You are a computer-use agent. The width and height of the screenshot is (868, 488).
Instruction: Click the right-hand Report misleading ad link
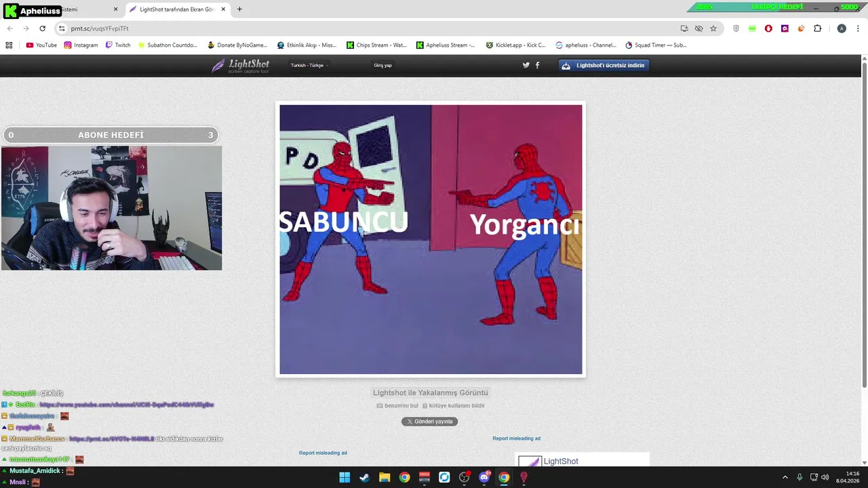(517, 439)
